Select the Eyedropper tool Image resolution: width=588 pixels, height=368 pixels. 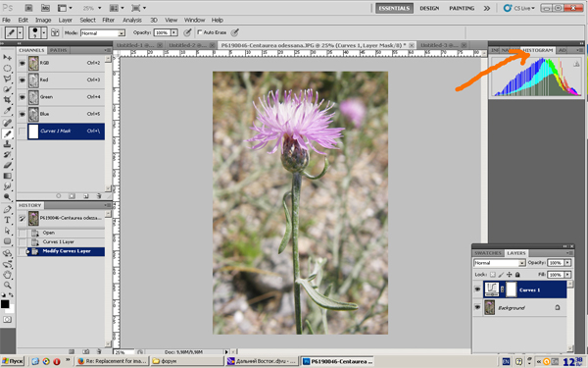(7, 110)
